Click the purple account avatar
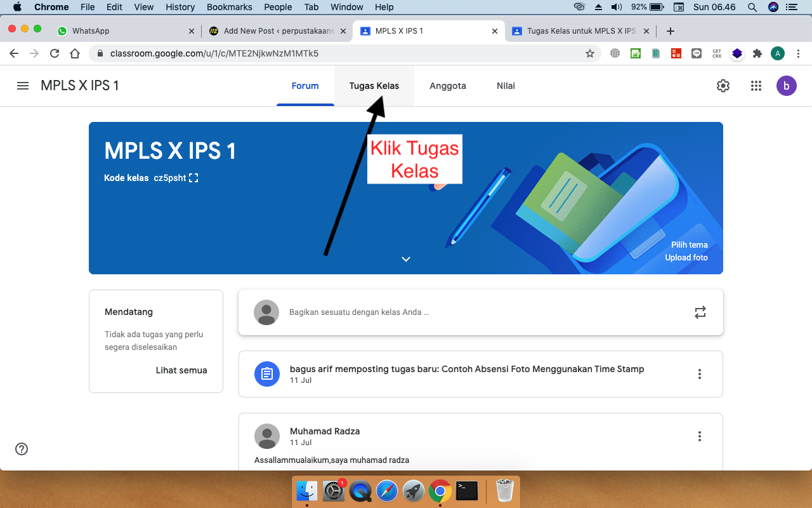Screen dimensions: 812x508 pyautogui.click(x=786, y=86)
